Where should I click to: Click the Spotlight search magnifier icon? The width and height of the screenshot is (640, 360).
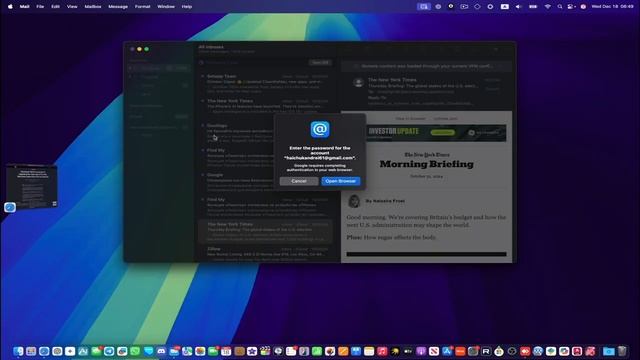click(x=560, y=7)
